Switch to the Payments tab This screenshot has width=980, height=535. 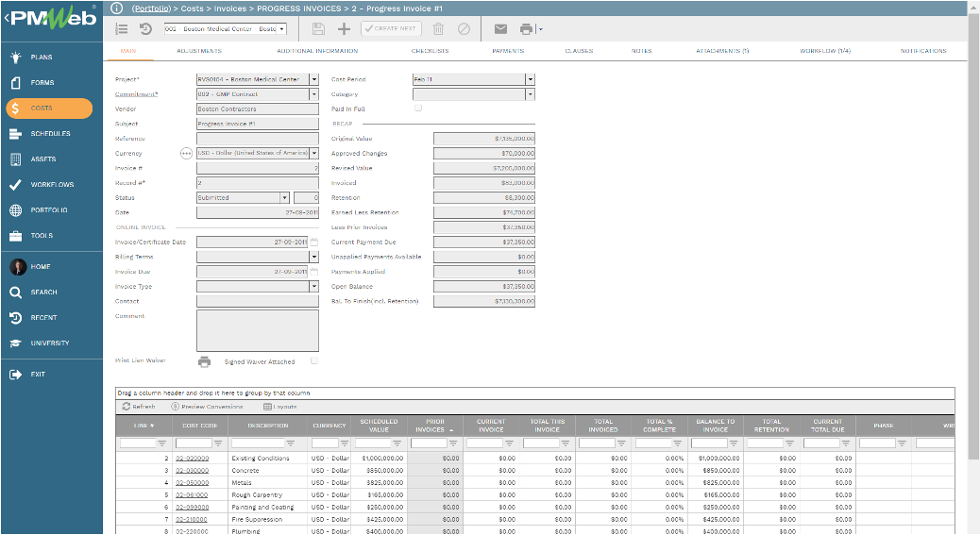click(508, 51)
